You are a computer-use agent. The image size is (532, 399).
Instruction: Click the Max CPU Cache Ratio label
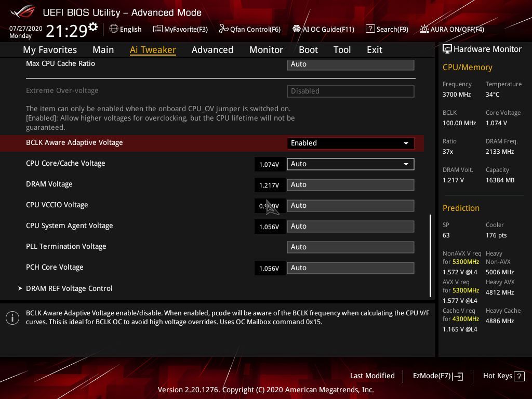60,63
